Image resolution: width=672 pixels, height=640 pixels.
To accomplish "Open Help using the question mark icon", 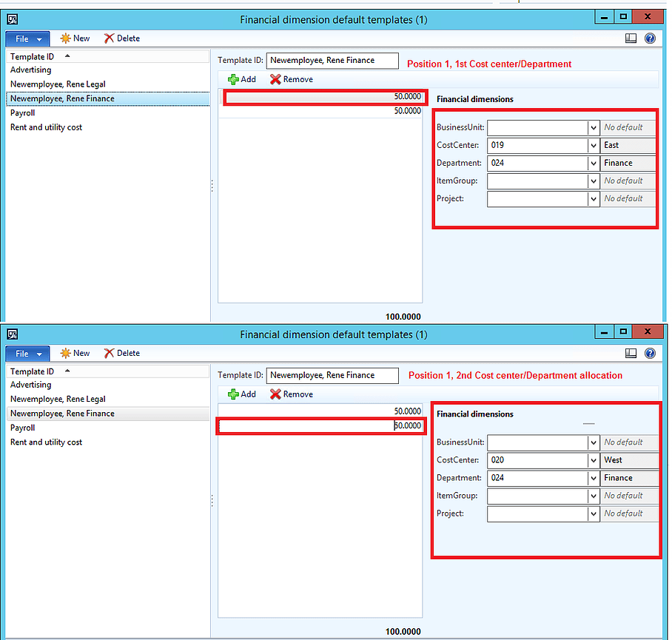I will click(650, 38).
